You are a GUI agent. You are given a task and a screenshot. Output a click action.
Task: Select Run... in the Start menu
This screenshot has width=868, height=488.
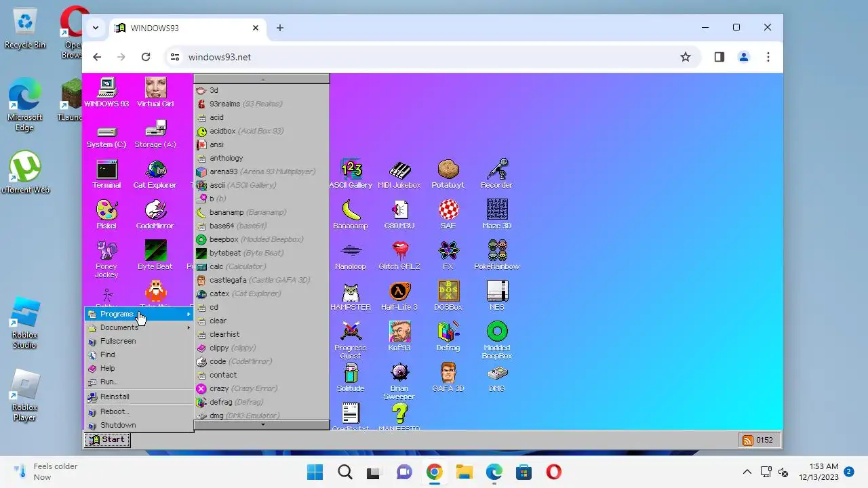coord(139,382)
